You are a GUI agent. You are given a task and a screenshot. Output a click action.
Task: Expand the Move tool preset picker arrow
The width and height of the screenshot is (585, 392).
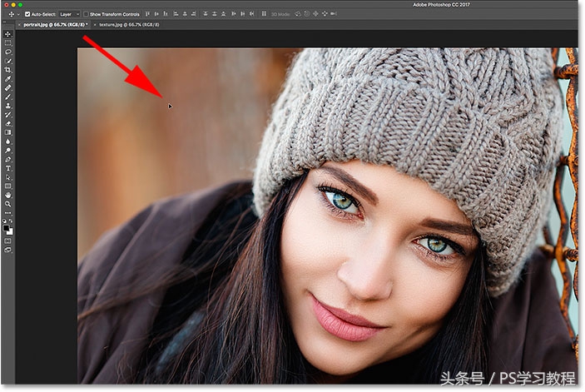click(17, 14)
